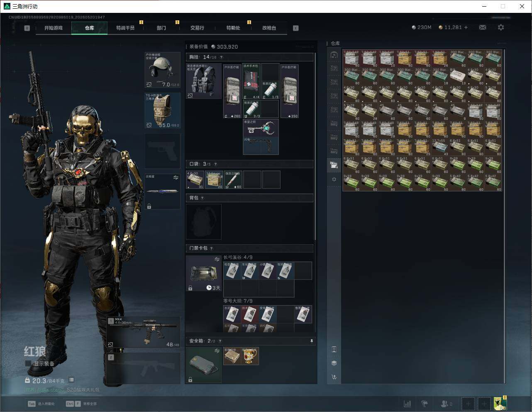
Task: Select the 4.6x30 ammo in pocket
Action: pos(195,180)
